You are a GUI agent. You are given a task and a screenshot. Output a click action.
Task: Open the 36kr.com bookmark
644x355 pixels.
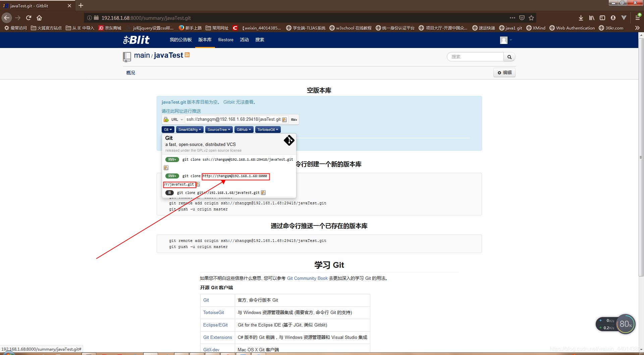(x=611, y=28)
